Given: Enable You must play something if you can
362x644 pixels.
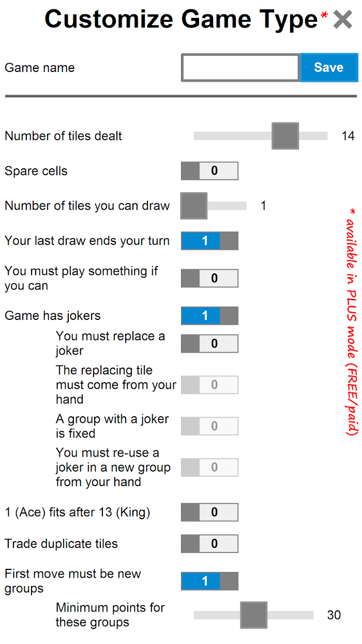Looking at the screenshot, I should pos(209,279).
